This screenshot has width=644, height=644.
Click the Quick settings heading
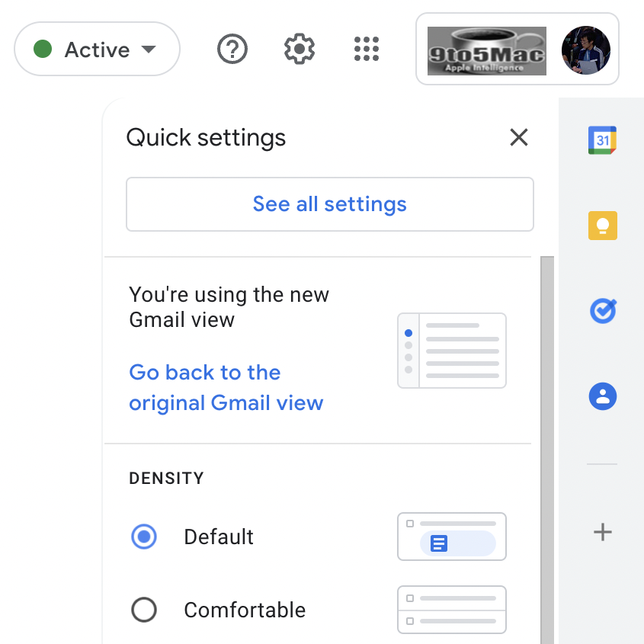tap(206, 138)
